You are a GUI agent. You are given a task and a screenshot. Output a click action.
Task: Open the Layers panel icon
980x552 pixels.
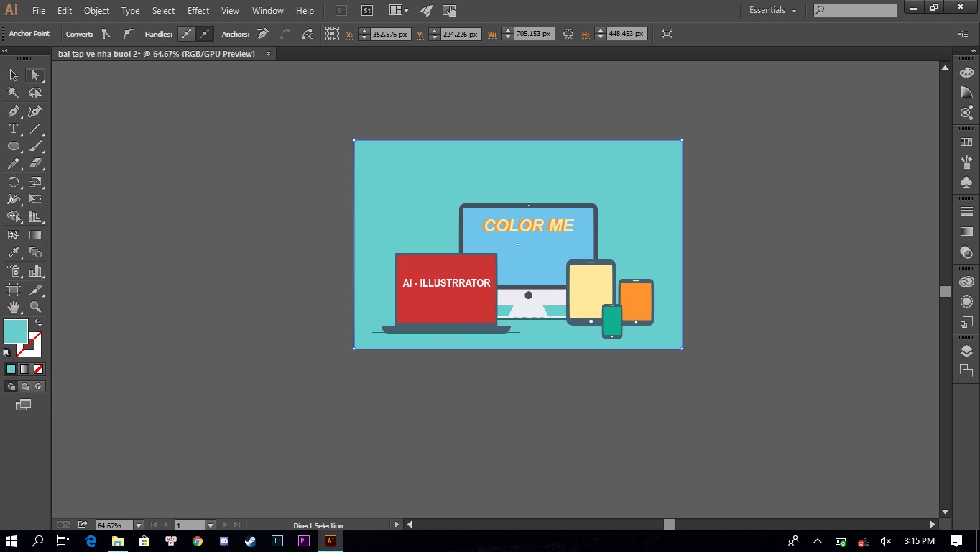(x=966, y=351)
